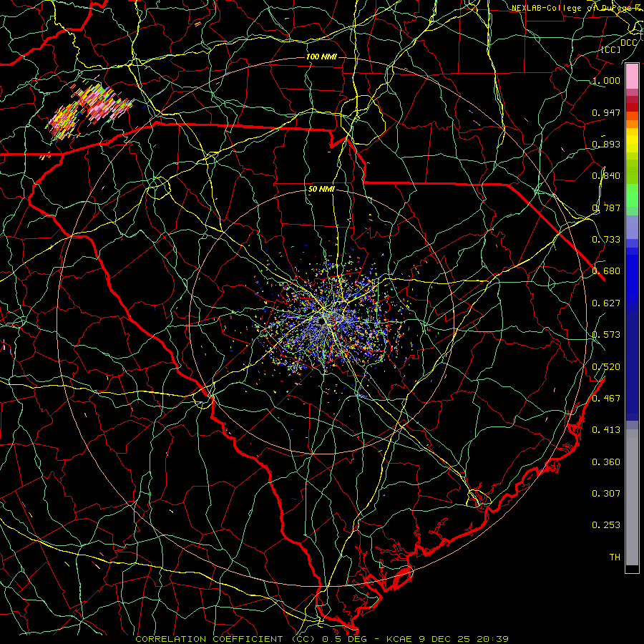Click the 1.000 color scale value

pyautogui.click(x=606, y=80)
